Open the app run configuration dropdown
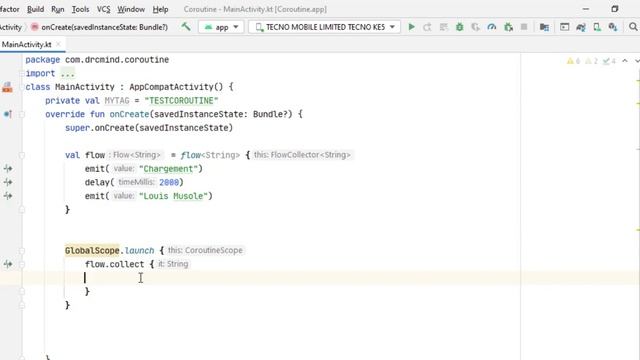The image size is (640, 360). tap(221, 27)
